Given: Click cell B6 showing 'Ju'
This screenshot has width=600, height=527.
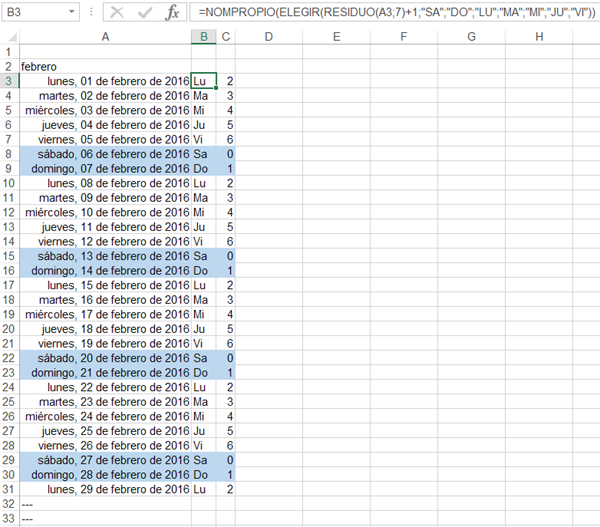Looking at the screenshot, I should pyautogui.click(x=204, y=125).
